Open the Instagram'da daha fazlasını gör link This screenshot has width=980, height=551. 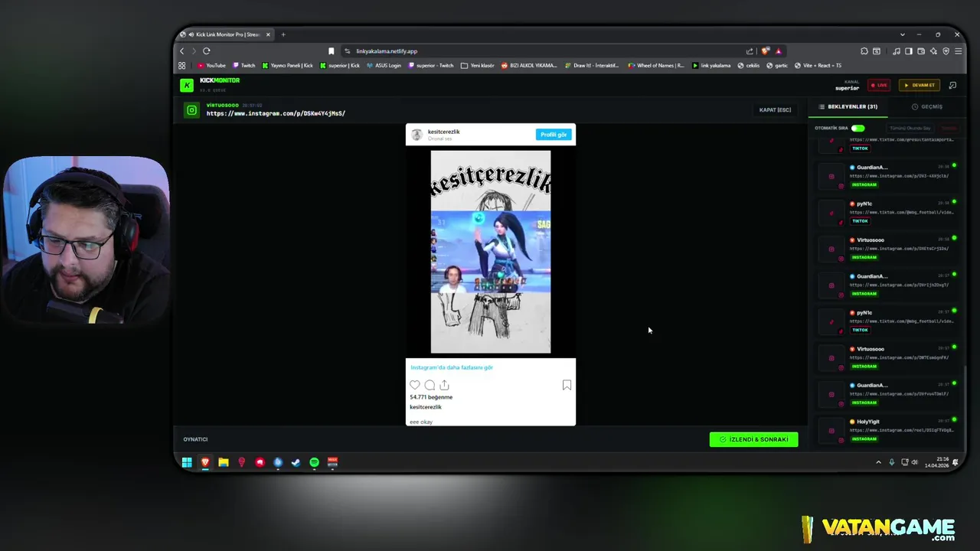click(452, 367)
